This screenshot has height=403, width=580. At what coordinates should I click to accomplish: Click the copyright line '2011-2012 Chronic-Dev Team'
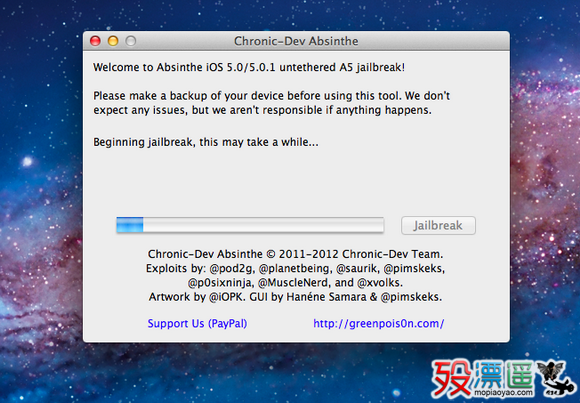(x=296, y=254)
